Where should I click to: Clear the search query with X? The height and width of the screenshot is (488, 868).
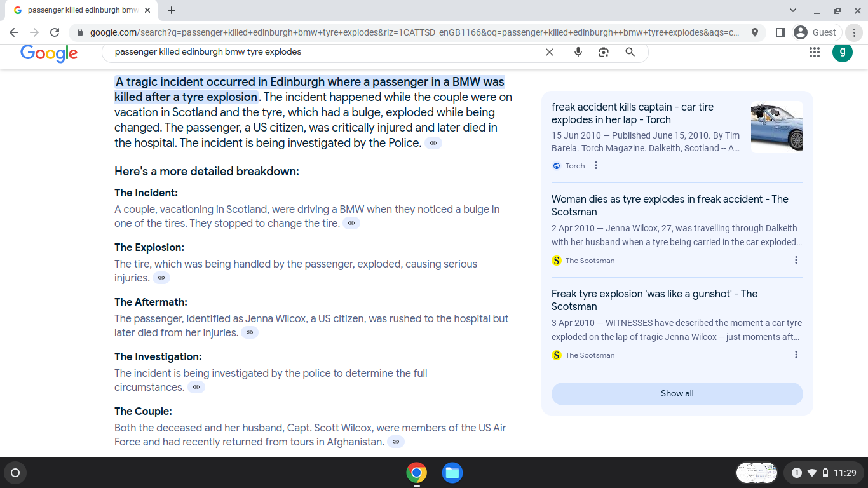coord(550,52)
